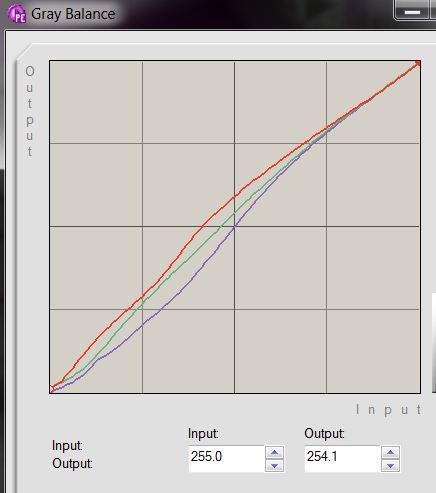The image size is (436, 493).
Task: Click the PE application icon in title bar
Action: tap(17, 14)
